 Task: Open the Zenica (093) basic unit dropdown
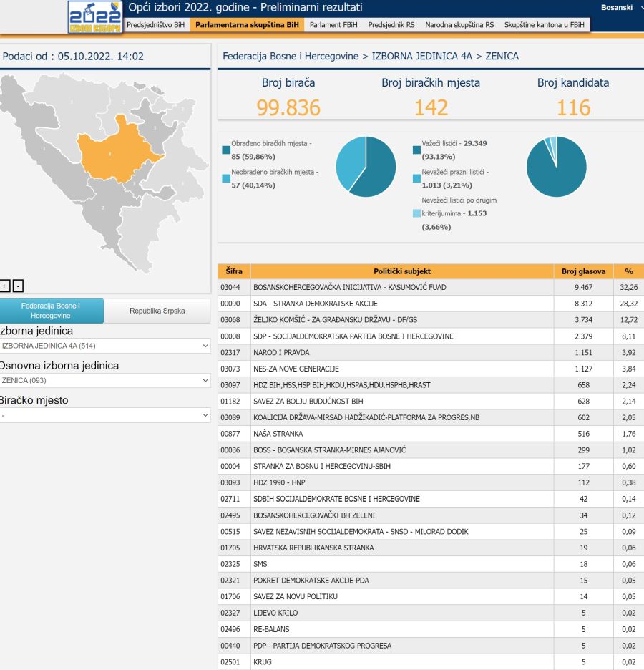point(104,381)
